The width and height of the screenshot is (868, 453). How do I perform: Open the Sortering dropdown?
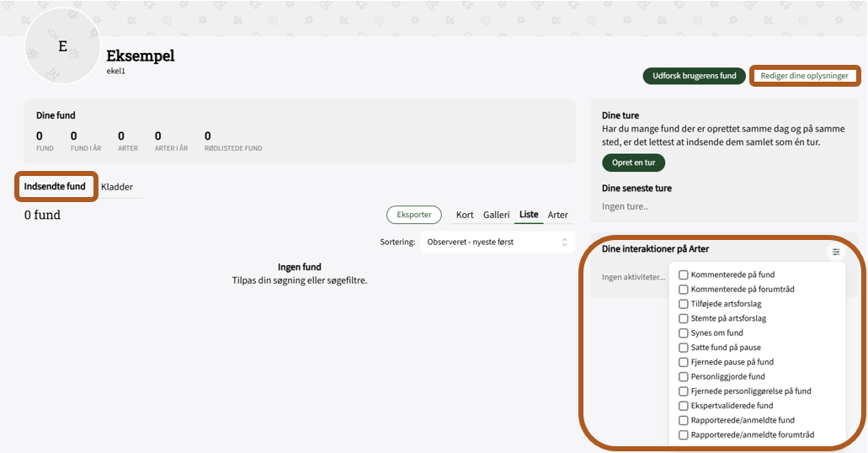[x=497, y=242]
